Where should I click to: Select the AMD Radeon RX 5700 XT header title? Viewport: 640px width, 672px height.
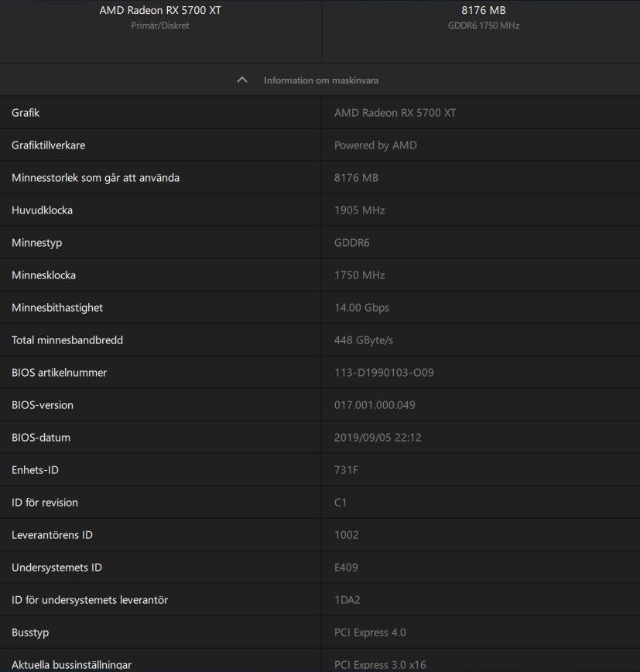[x=160, y=10]
